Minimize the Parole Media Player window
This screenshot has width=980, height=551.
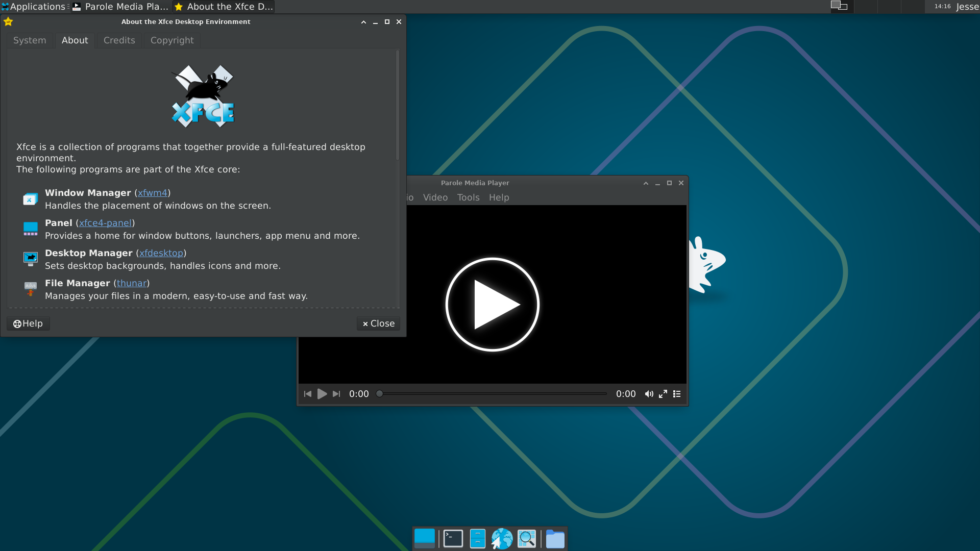point(657,183)
